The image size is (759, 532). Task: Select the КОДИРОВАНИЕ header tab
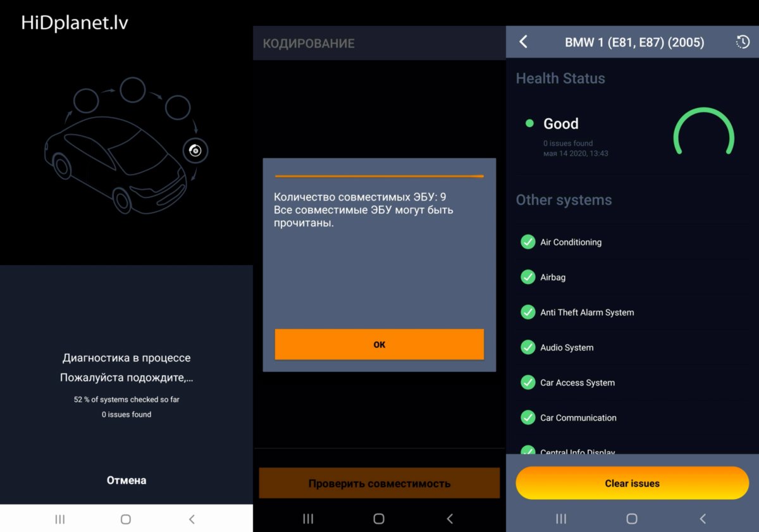click(309, 44)
